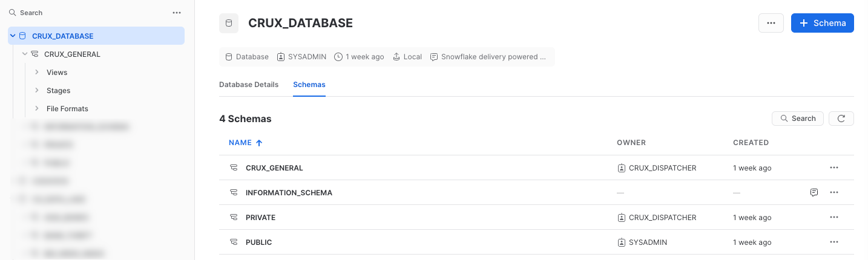Click the '1 week ago' clock entry in the info bar
This screenshot has height=260, width=868.
click(360, 57)
